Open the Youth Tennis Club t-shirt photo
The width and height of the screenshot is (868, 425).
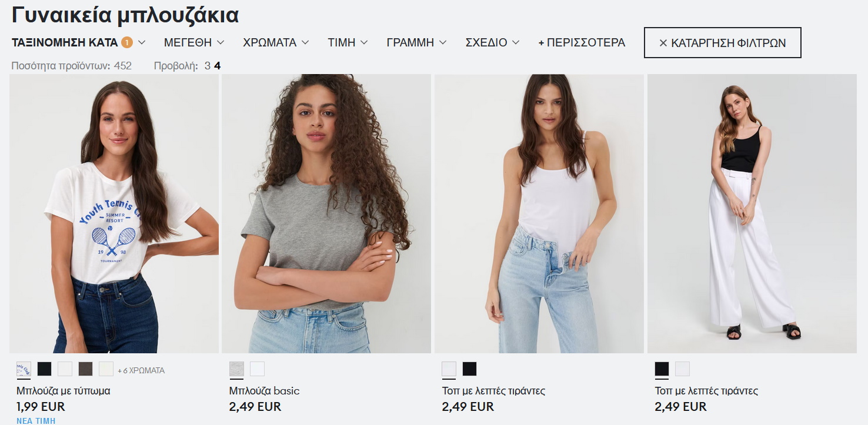pyautogui.click(x=114, y=213)
